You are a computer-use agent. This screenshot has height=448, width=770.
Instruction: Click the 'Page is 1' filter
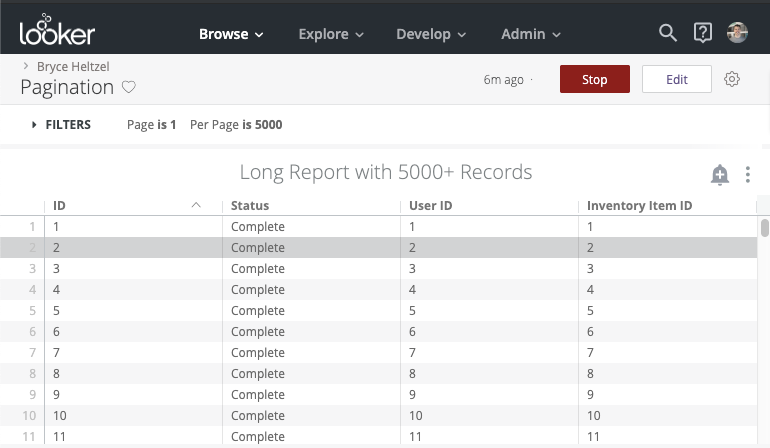pos(151,125)
